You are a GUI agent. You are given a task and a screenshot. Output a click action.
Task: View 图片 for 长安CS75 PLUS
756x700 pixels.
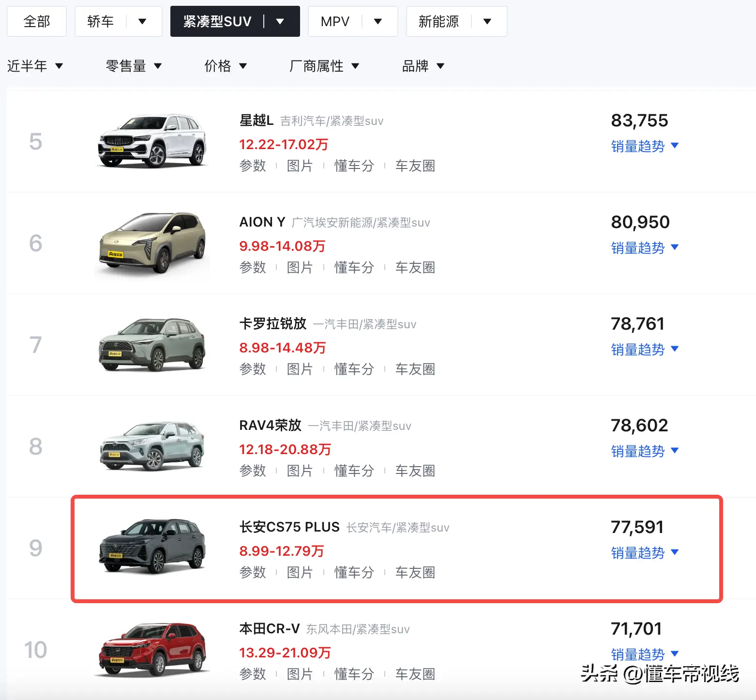point(300,572)
